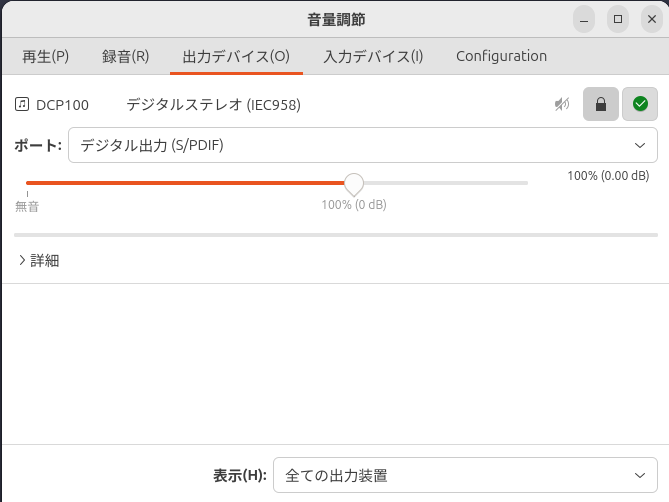Close the 音量調節 window
669x502 pixels.
click(652, 19)
